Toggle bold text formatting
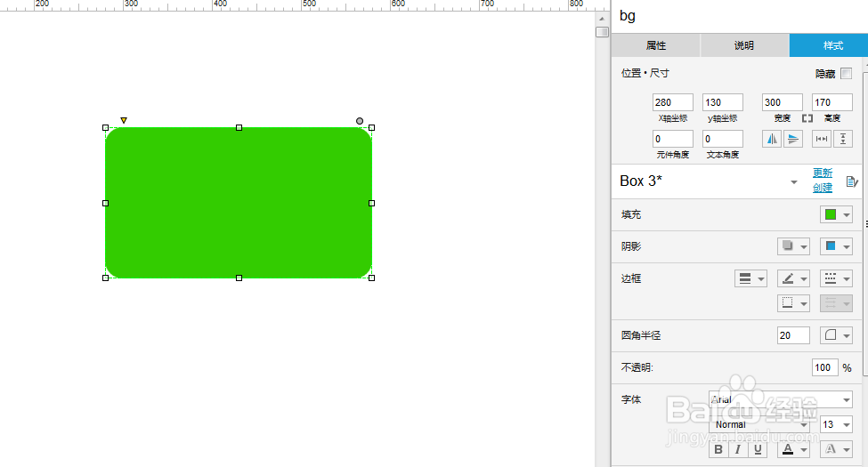The height and width of the screenshot is (467, 868). tap(718, 449)
